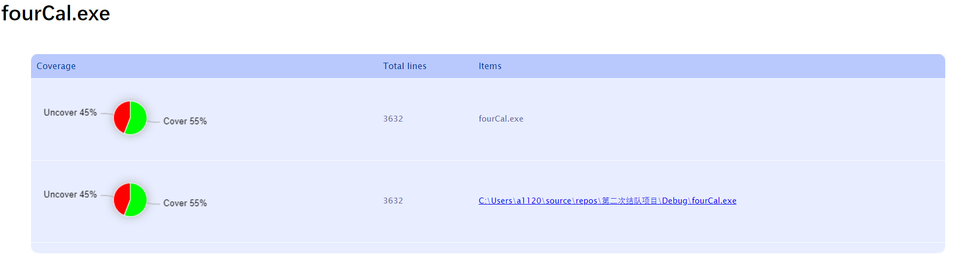Screen dimensions: 980x264
Task: Click the green covered slice in first pie chart
Action: [x=138, y=118]
